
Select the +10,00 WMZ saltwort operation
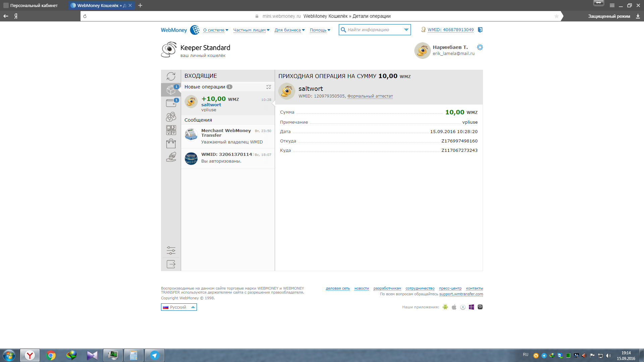(228, 104)
